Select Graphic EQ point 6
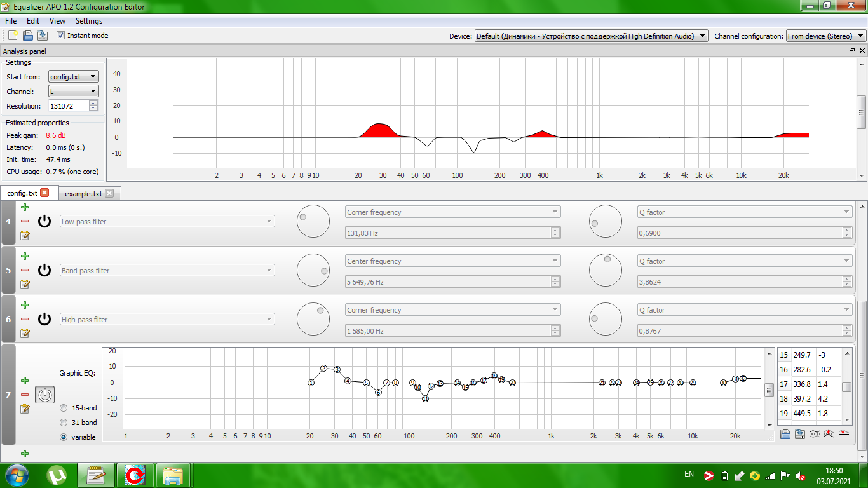Screen dimensions: 868x488 click(378, 392)
